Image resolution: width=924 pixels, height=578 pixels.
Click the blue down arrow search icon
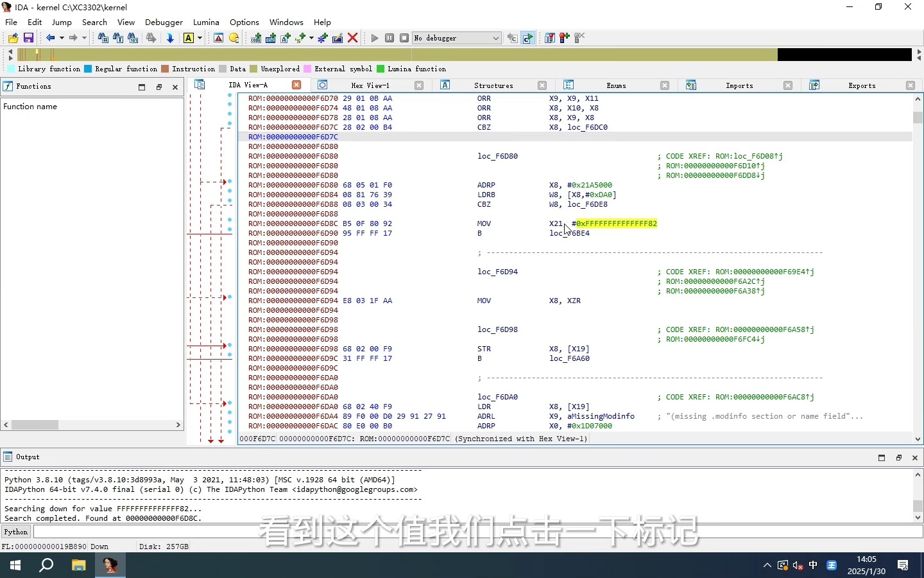tap(170, 39)
